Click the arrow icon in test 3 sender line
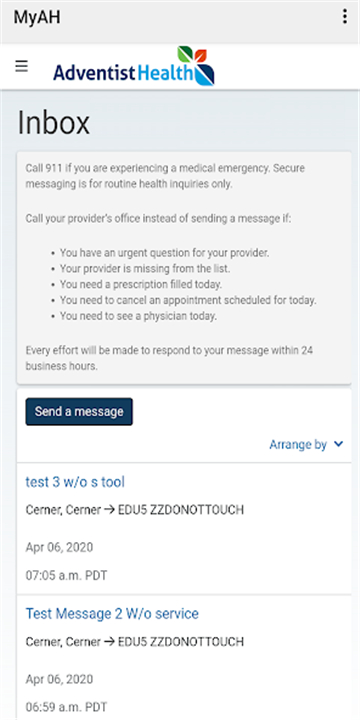This screenshot has width=360, height=720. tap(109, 510)
